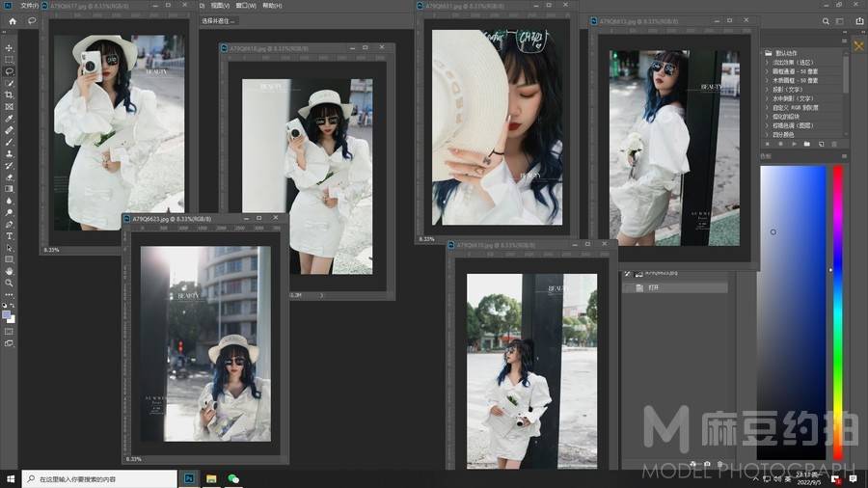Toggle Quick Mask mode in toolbar

click(x=9, y=332)
